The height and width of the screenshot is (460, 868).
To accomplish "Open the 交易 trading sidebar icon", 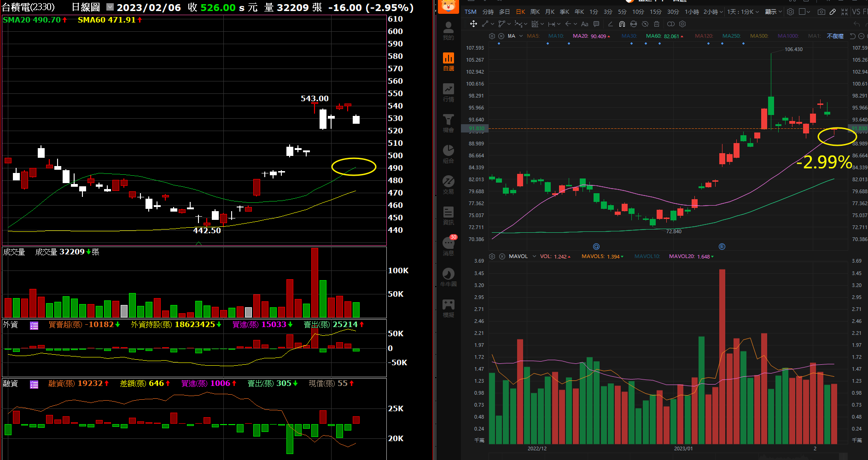I will point(448,185).
